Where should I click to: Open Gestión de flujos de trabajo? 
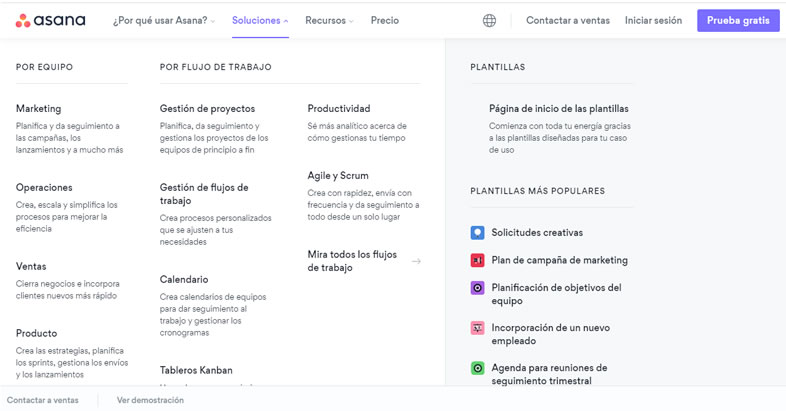(204, 194)
